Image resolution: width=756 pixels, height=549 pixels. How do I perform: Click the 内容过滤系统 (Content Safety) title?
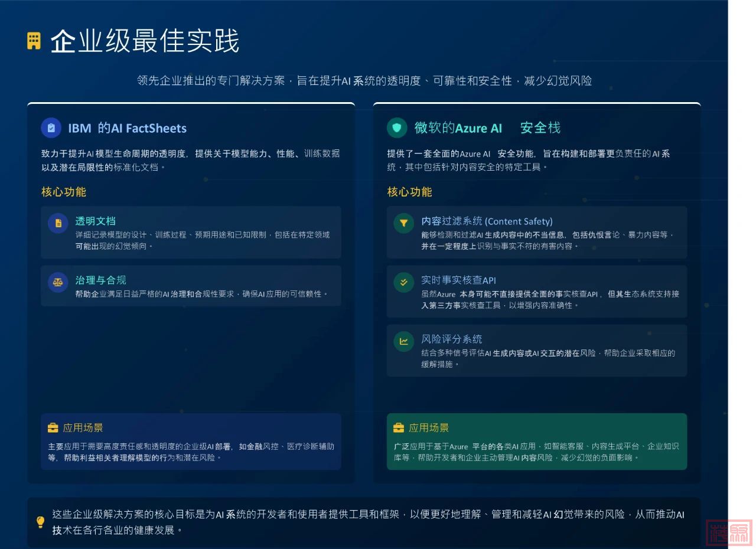tap(487, 221)
